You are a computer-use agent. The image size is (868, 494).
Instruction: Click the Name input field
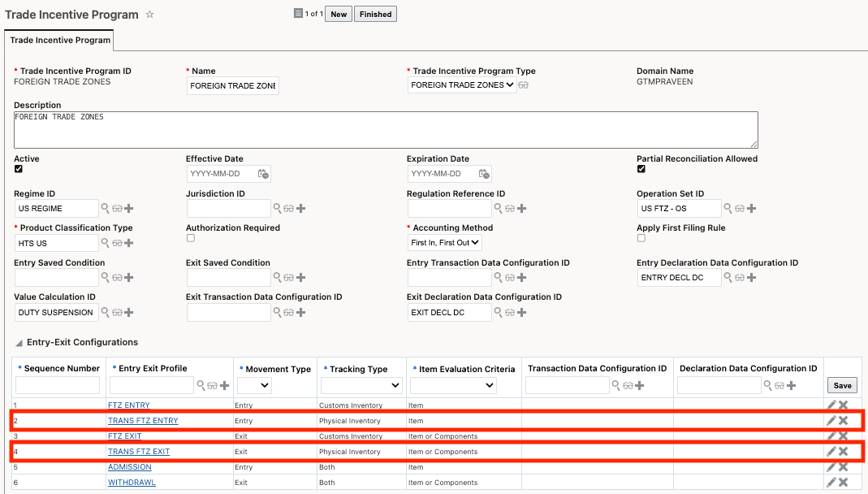tap(232, 86)
